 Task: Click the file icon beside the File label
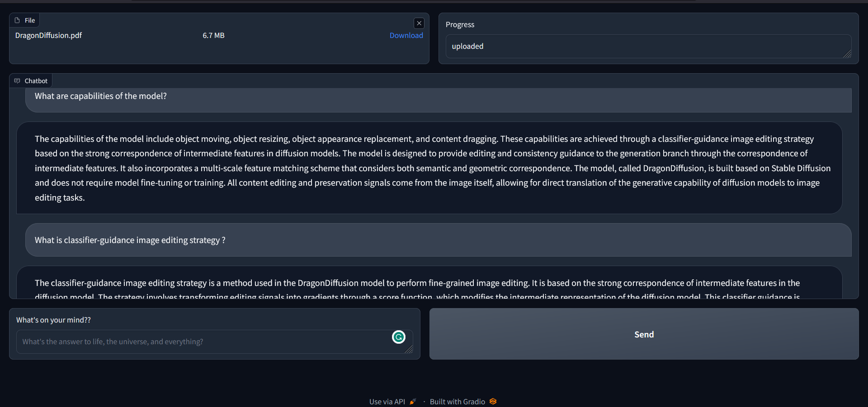pyautogui.click(x=17, y=20)
